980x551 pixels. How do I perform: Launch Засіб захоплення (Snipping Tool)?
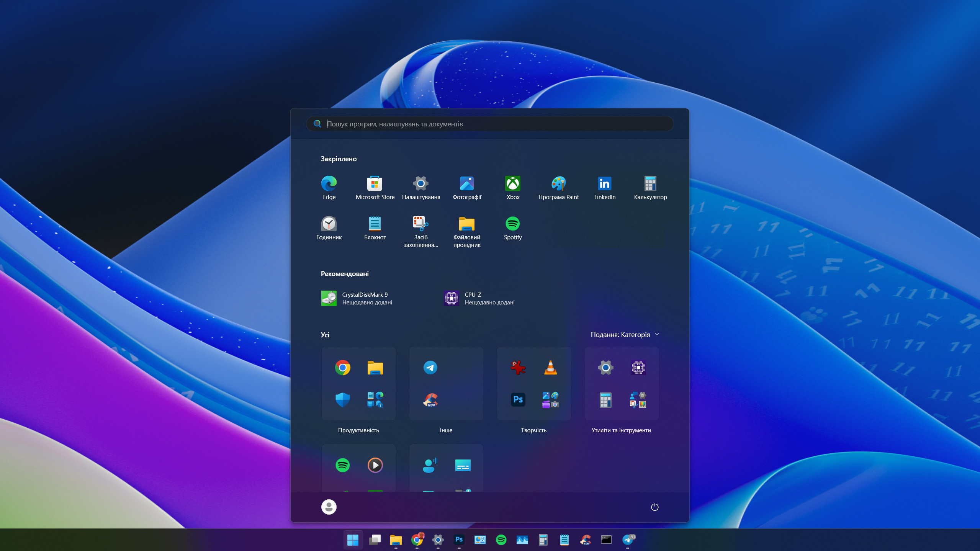(x=420, y=227)
